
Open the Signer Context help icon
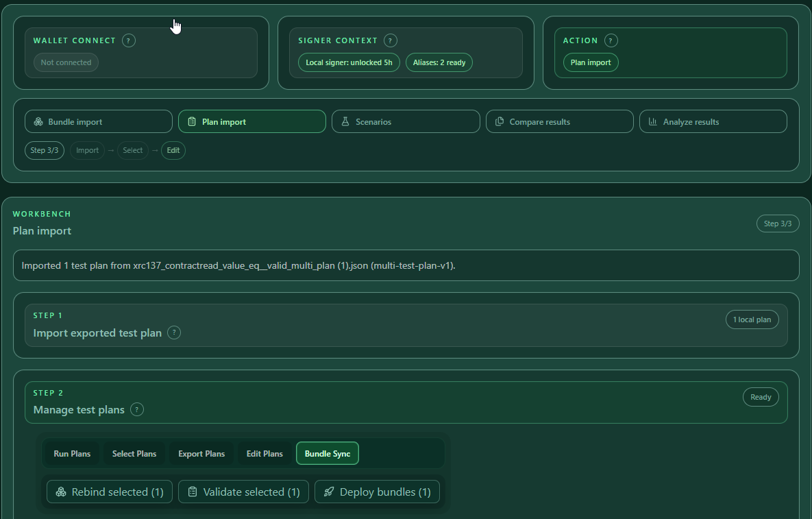[391, 40]
